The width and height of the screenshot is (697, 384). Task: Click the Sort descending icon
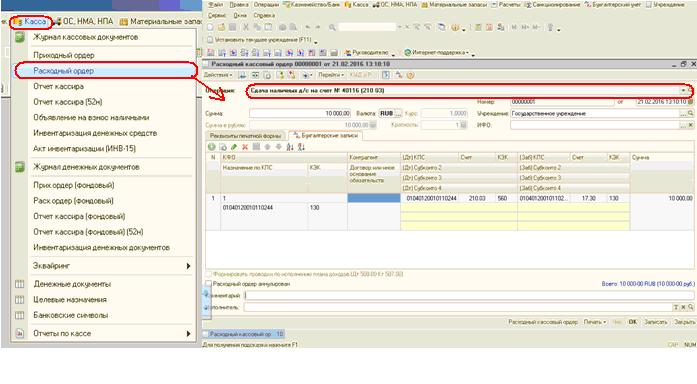[x=301, y=147]
